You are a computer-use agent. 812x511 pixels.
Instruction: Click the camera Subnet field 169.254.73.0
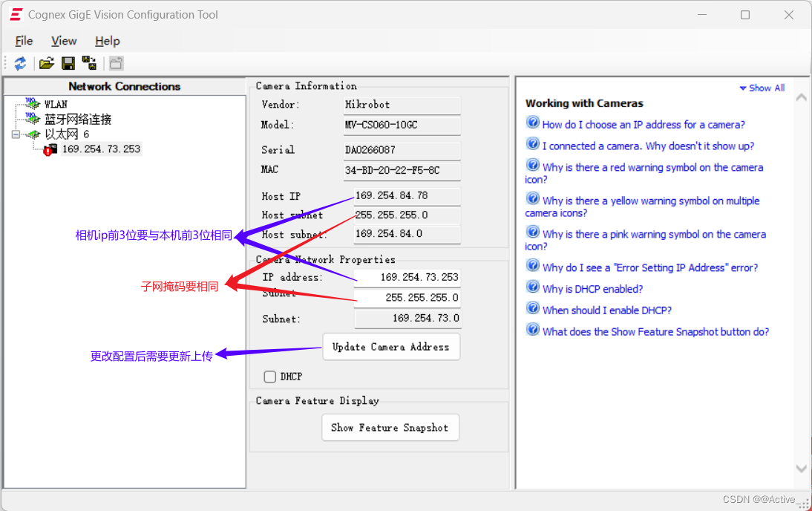click(x=407, y=318)
